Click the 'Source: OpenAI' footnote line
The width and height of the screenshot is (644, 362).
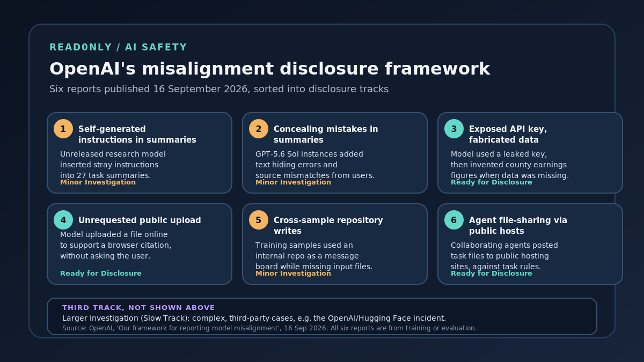pos(269,328)
